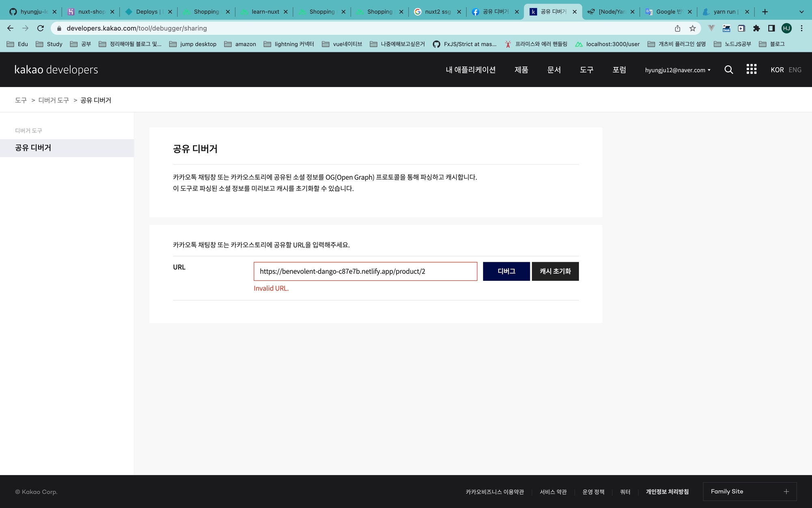Switch language to ENG
Screen dimensions: 812x508
[x=795, y=69]
